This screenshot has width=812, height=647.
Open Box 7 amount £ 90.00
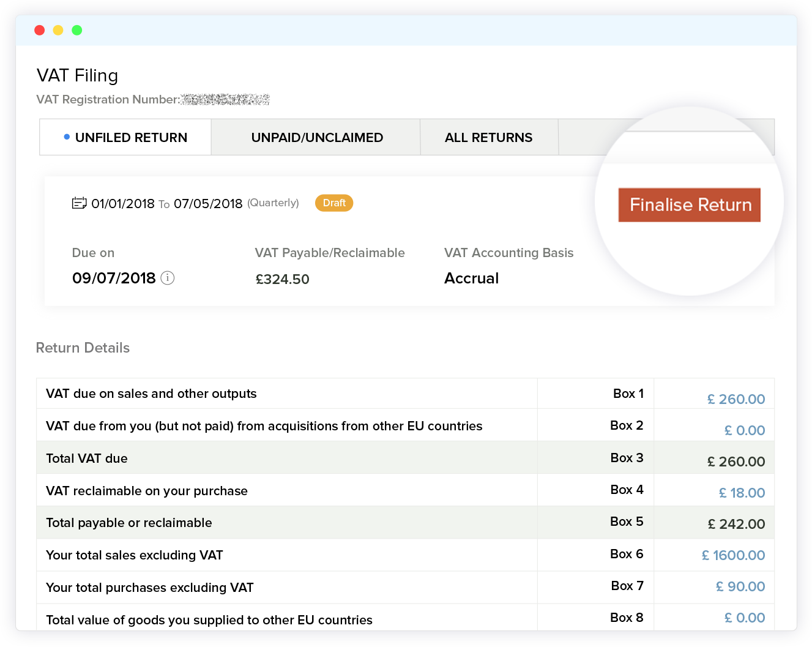click(740, 586)
